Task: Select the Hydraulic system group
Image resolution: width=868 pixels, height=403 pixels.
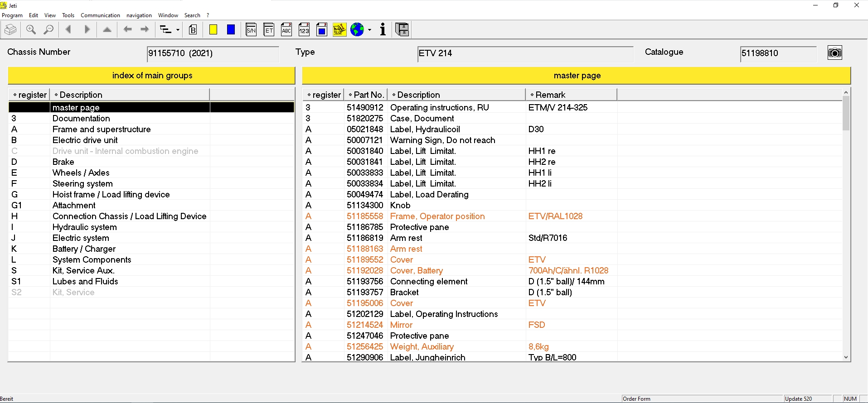Action: (x=151, y=227)
